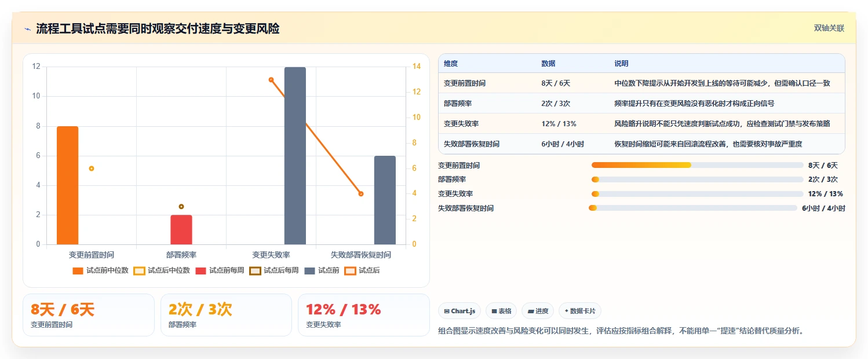Click table cell 6小时 / 4小时
This screenshot has width=868, height=359.
563,144
